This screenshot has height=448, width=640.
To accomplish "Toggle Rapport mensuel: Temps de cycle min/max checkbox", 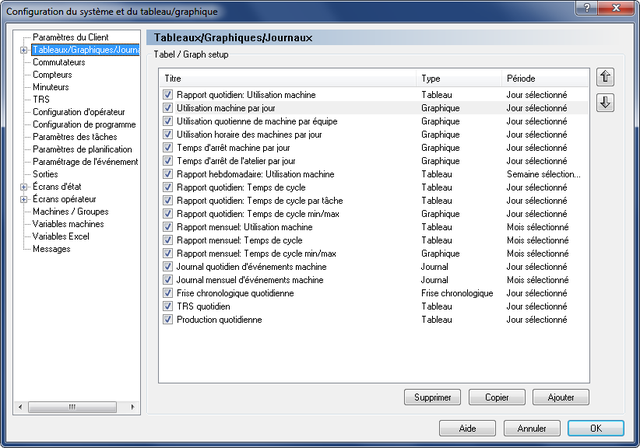I will click(167, 253).
